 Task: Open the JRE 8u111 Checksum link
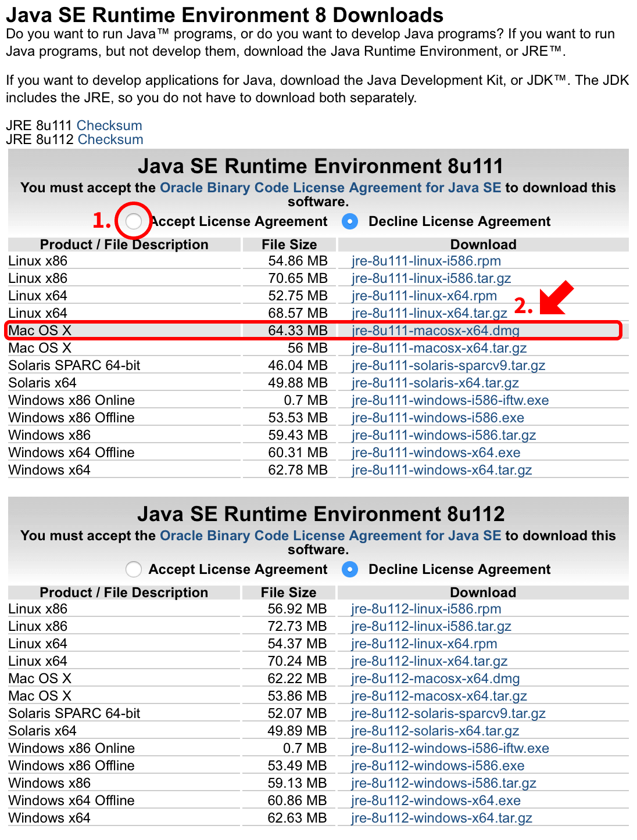[109, 125]
